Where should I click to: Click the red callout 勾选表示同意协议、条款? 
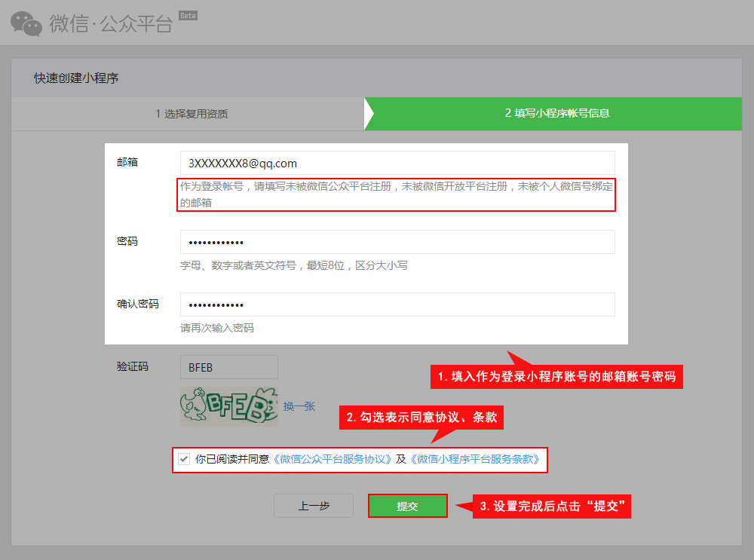pyautogui.click(x=421, y=418)
